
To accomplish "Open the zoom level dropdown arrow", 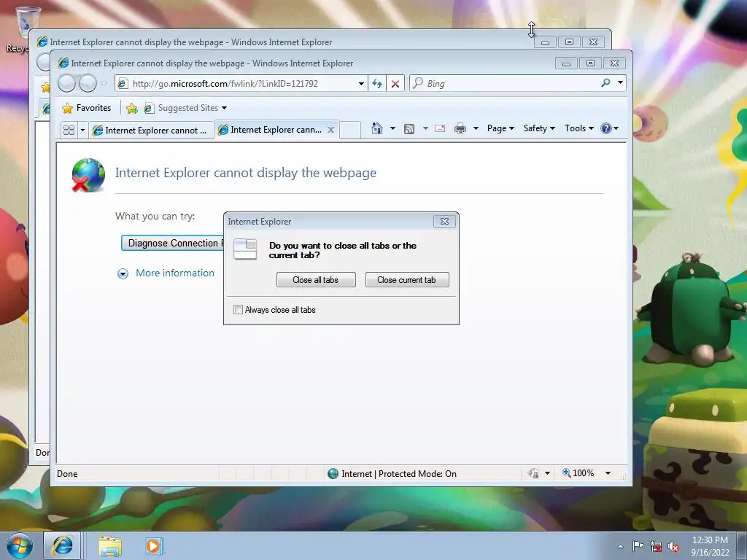I will pyautogui.click(x=608, y=472).
